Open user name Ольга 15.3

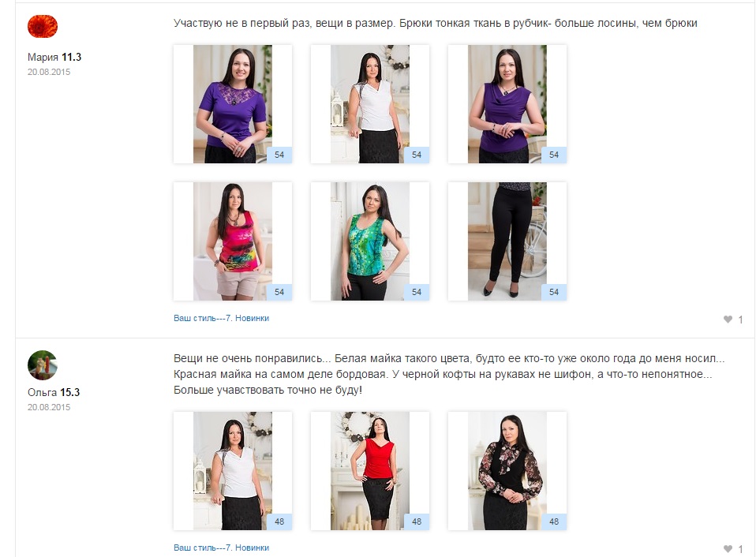click(54, 392)
